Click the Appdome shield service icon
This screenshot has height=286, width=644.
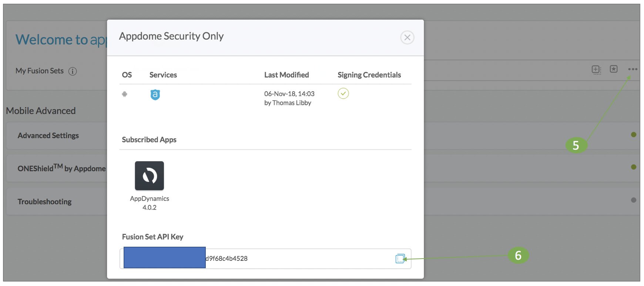pos(155,95)
